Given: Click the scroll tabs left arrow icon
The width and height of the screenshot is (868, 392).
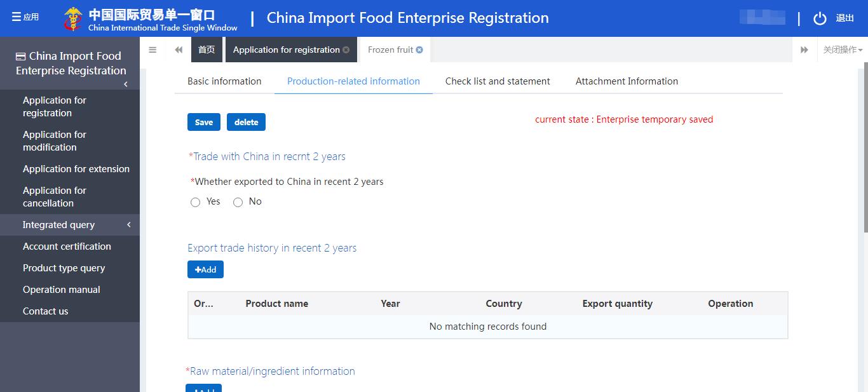Looking at the screenshot, I should pyautogui.click(x=179, y=50).
